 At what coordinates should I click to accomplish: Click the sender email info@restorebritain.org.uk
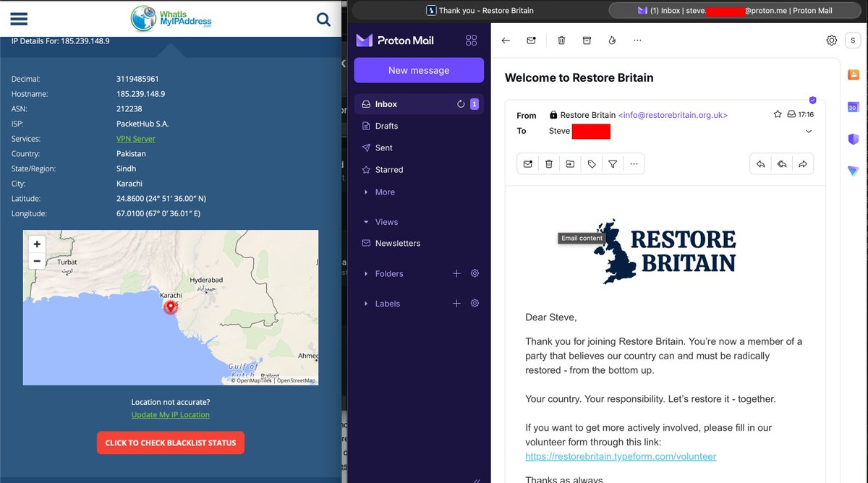point(673,115)
